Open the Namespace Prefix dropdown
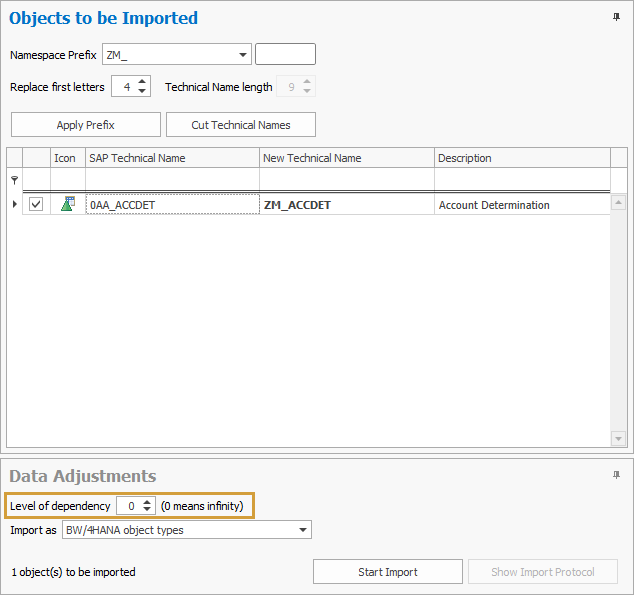Image resolution: width=634 pixels, height=595 pixels. click(244, 55)
